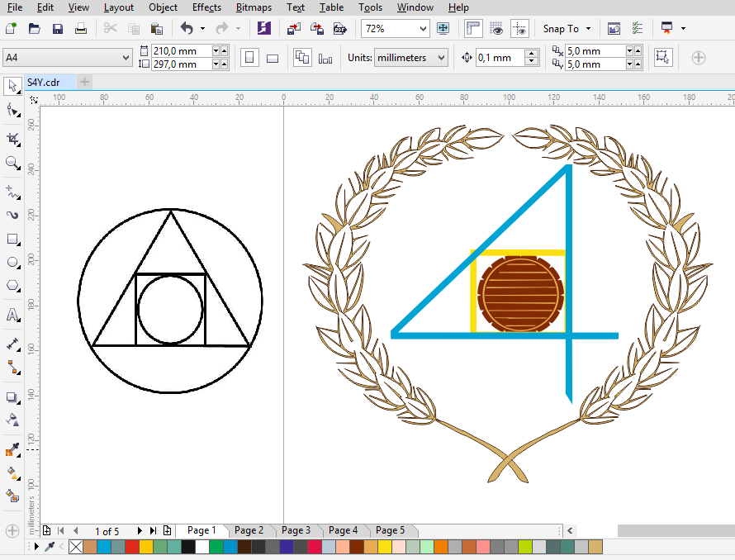
Task: Select the Connector tool
Action: (12, 368)
